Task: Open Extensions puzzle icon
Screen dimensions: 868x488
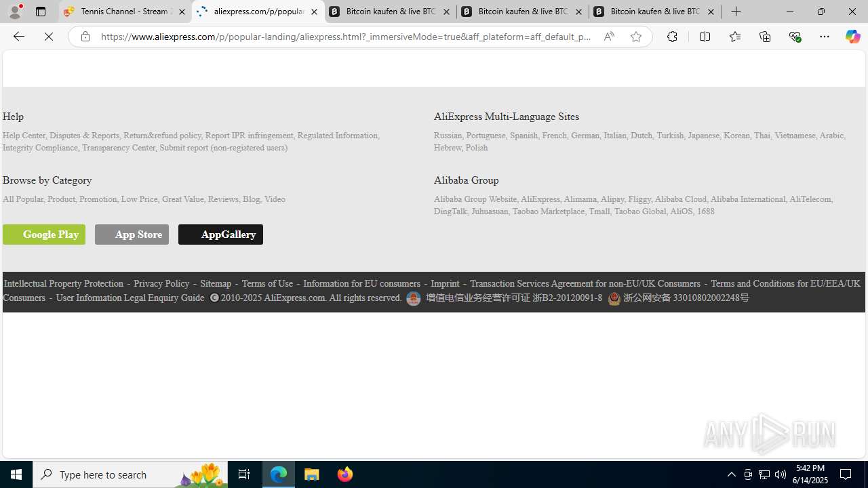Action: pos(672,37)
